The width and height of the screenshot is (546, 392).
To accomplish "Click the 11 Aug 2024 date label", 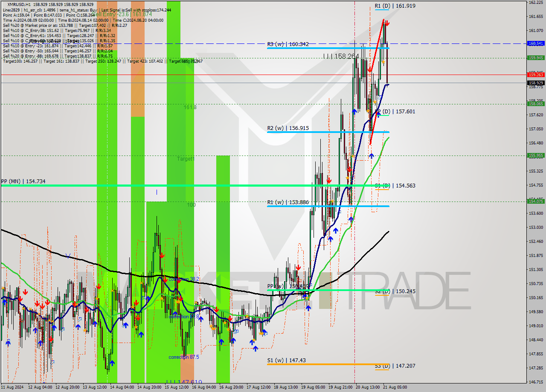I will pyautogui.click(x=12, y=388).
